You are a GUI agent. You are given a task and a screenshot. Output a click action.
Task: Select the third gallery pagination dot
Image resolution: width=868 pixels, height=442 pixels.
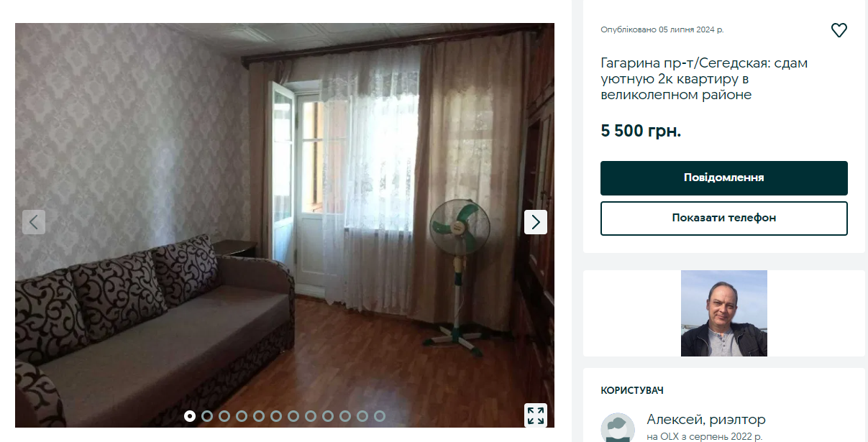(224, 416)
